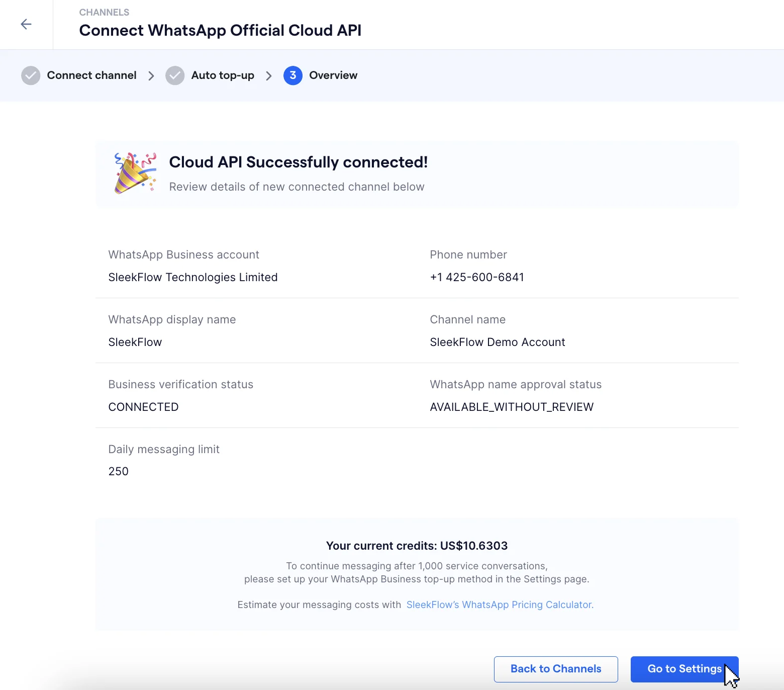Open the Overview step label

click(x=333, y=75)
